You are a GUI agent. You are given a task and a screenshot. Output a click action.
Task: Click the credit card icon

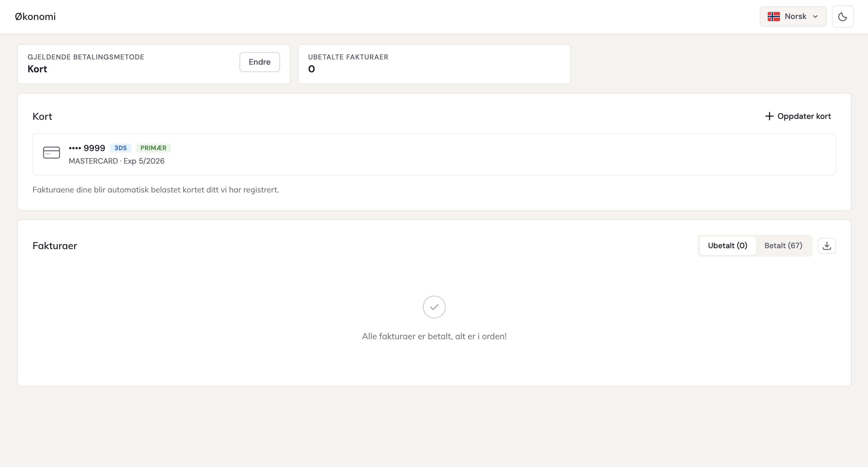[x=52, y=153]
